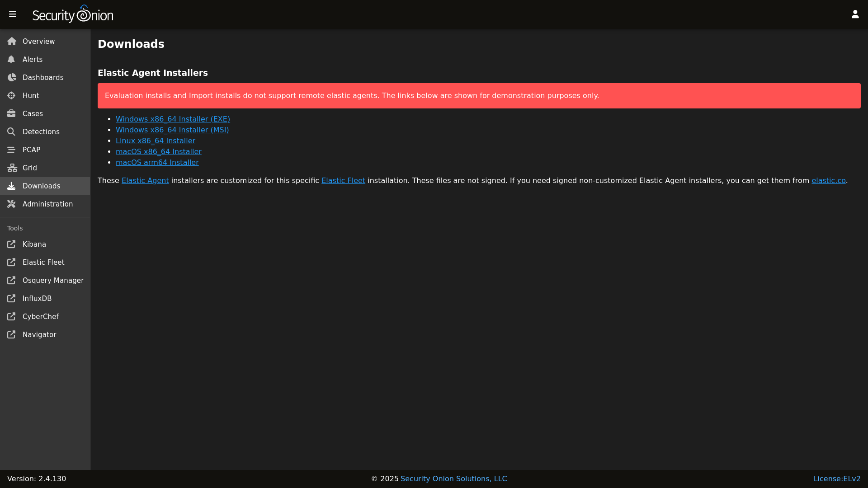This screenshot has width=868, height=488.
Task: Download the Linux x86_64 Installer
Action: pyautogui.click(x=155, y=141)
